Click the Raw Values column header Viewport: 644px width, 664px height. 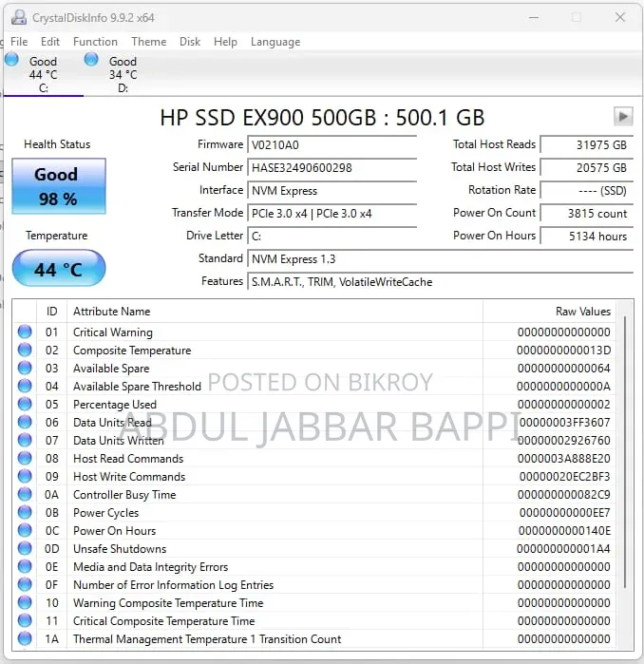click(x=550, y=312)
